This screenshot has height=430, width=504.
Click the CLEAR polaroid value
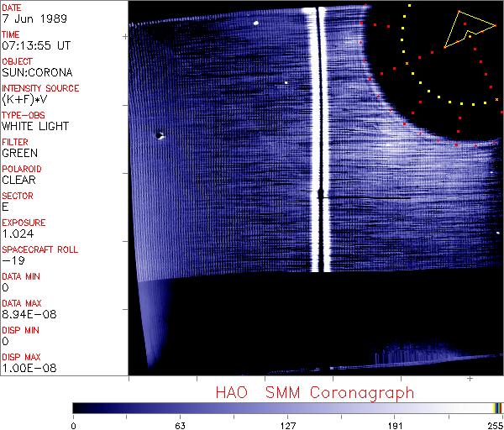19,180
